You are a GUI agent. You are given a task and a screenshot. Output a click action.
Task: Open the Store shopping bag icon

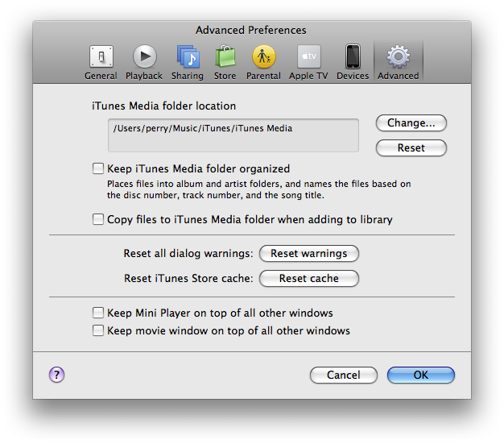pyautogui.click(x=225, y=56)
